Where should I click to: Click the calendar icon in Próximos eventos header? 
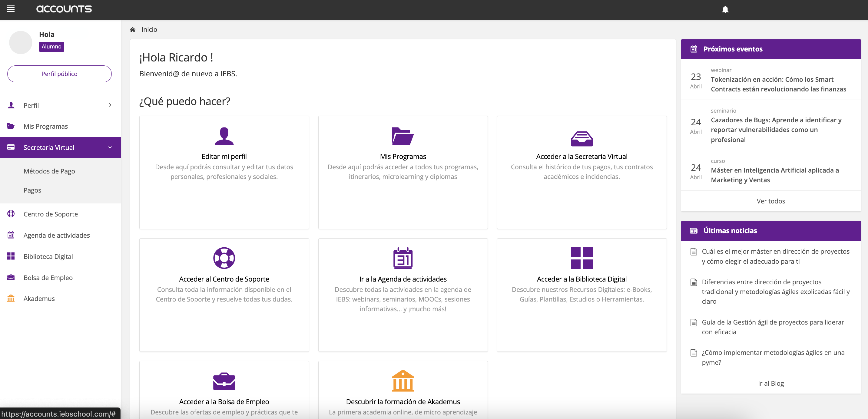click(x=694, y=49)
